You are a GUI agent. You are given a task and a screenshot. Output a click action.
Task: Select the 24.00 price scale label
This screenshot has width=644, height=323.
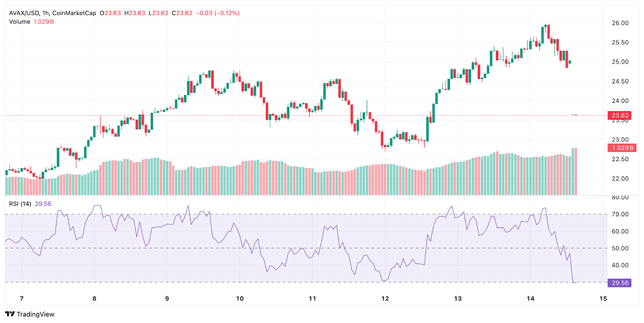click(x=620, y=101)
